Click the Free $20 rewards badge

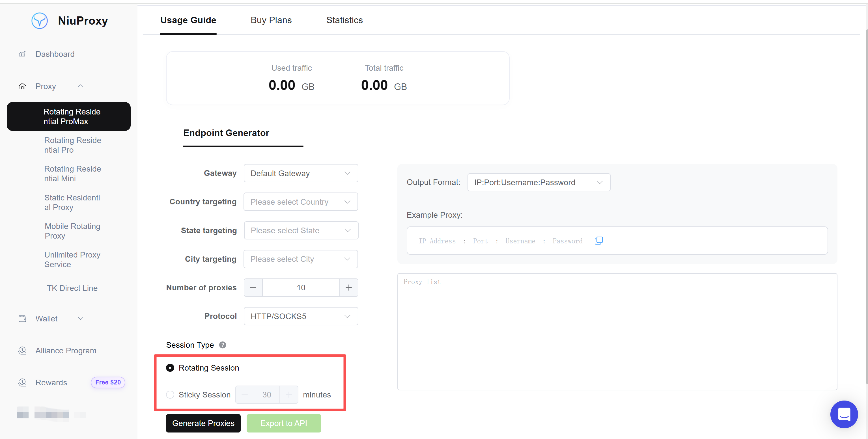coord(108,382)
